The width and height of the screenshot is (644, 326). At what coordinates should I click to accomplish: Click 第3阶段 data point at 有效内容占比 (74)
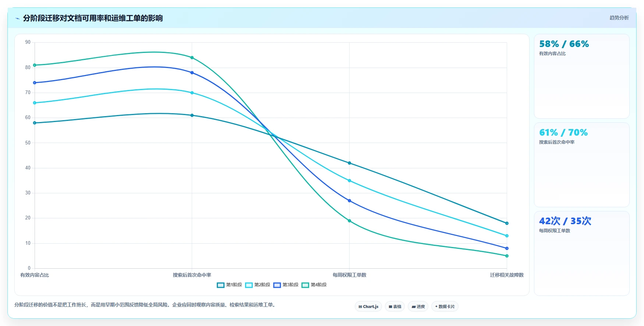[x=35, y=83]
